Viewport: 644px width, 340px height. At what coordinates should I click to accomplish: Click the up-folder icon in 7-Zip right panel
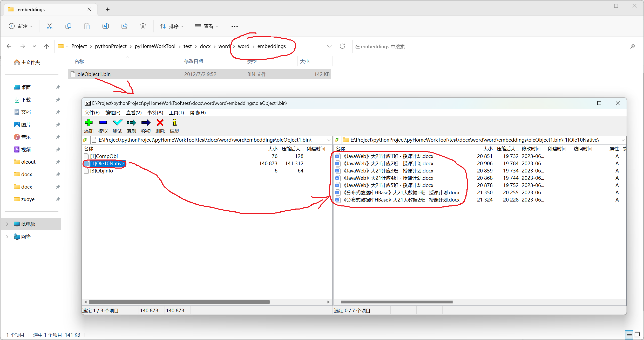[337, 140]
